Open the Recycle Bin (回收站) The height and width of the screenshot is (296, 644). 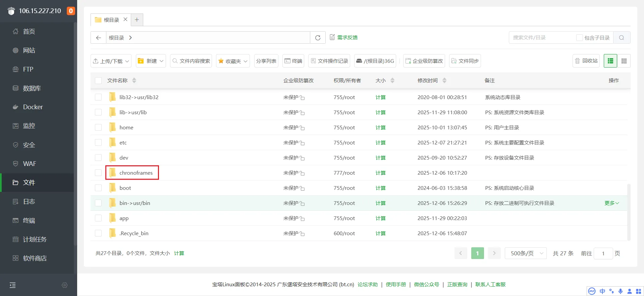pyautogui.click(x=586, y=61)
